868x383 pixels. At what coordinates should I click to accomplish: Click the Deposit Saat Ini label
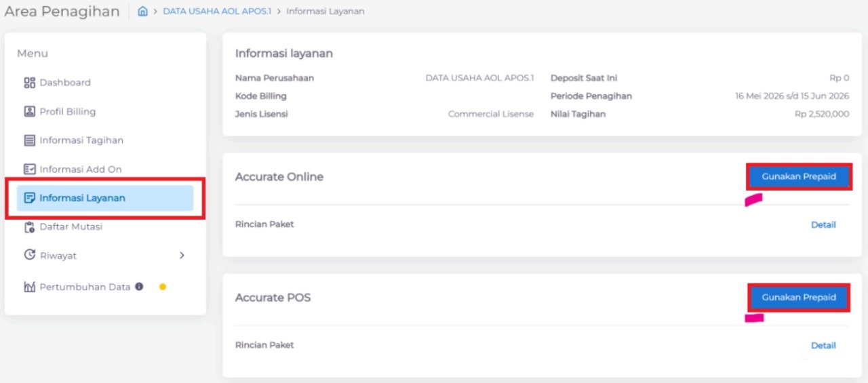point(584,78)
